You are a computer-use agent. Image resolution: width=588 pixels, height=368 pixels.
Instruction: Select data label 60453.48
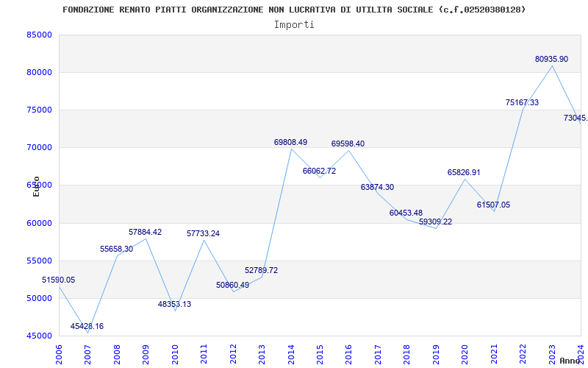(406, 213)
